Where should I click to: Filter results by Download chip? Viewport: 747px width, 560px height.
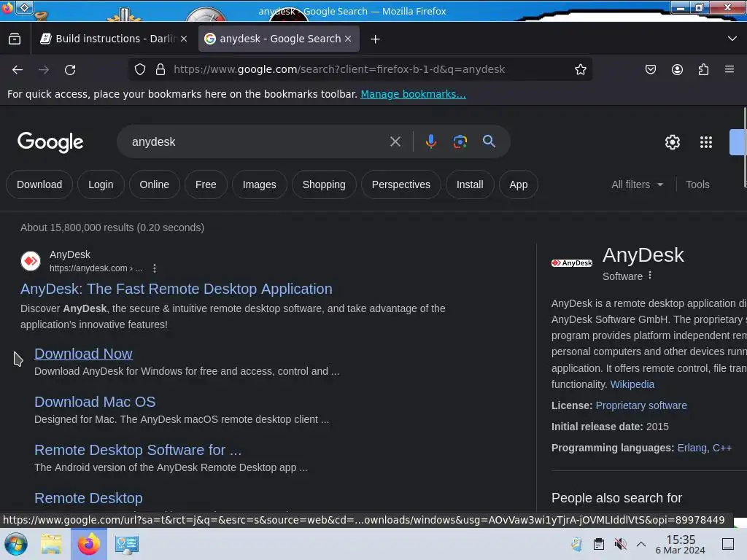coord(39,184)
